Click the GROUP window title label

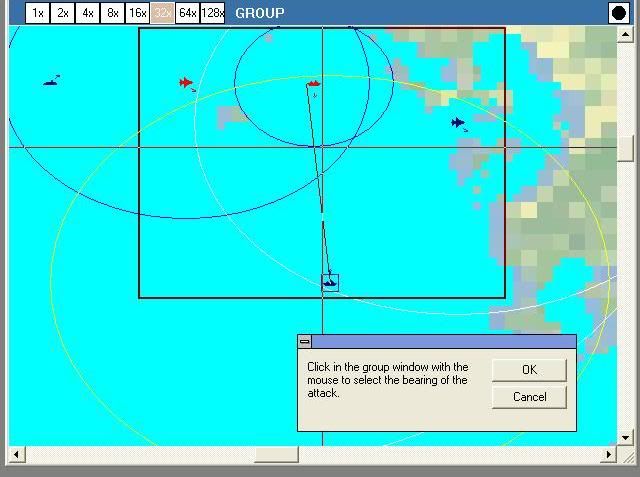[260, 13]
